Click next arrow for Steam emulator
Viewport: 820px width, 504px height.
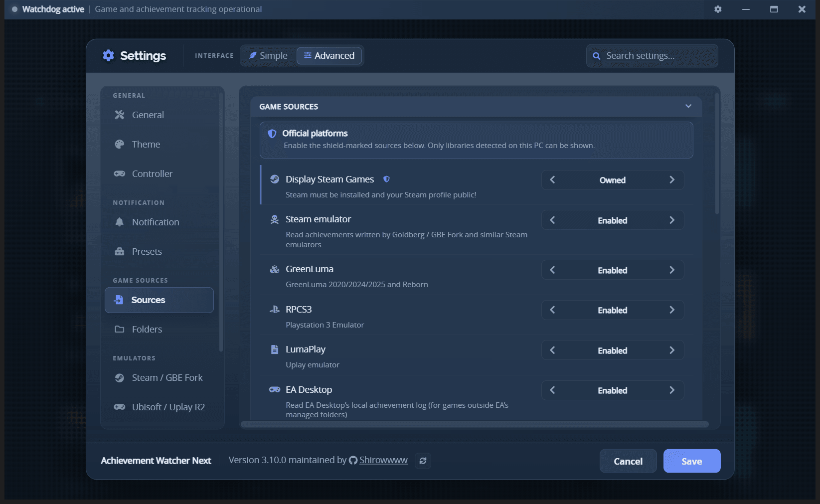coord(672,220)
